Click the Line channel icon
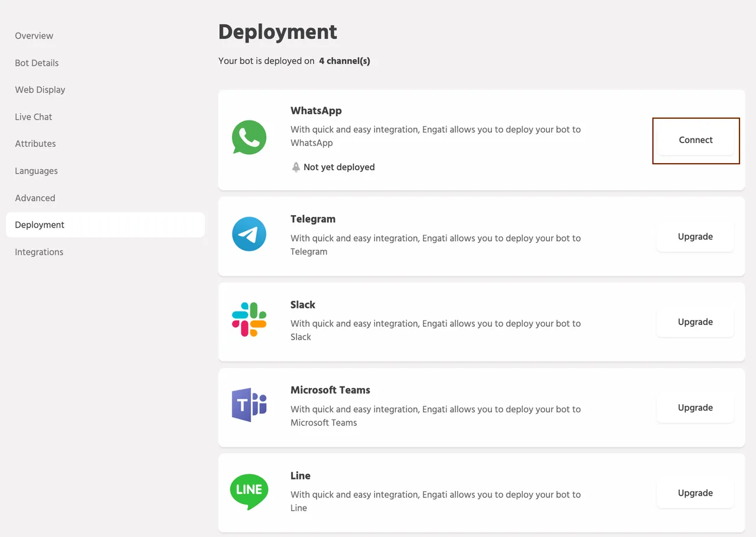Viewport: 756px width, 537px height. pos(249,490)
